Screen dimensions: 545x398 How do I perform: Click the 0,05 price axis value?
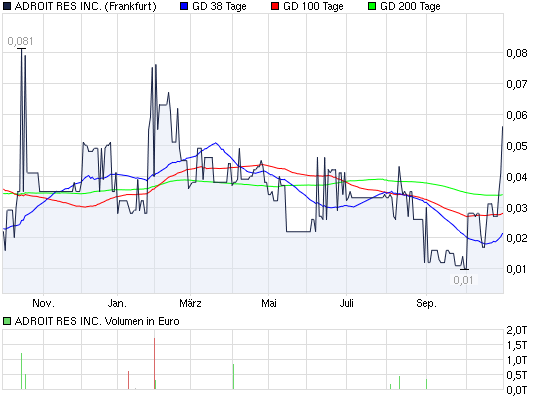(517, 146)
